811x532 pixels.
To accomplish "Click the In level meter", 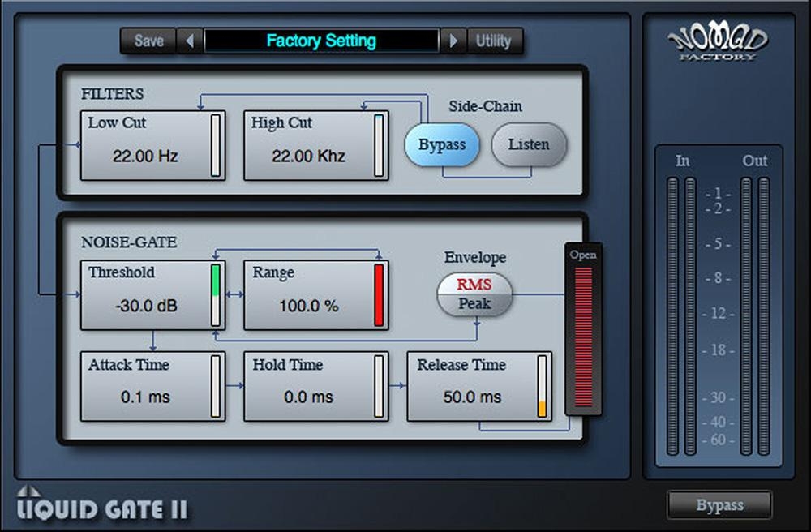I will [x=681, y=316].
